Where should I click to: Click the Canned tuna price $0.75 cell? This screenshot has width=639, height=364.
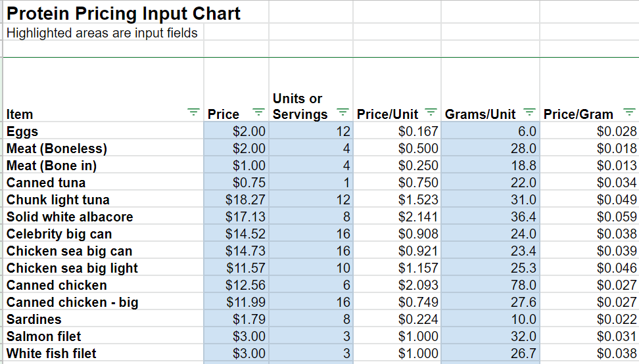click(x=236, y=183)
